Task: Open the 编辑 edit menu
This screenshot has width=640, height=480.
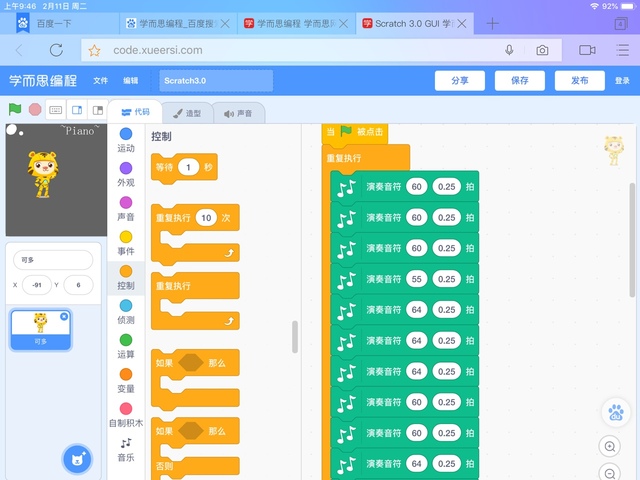Action: (130, 80)
